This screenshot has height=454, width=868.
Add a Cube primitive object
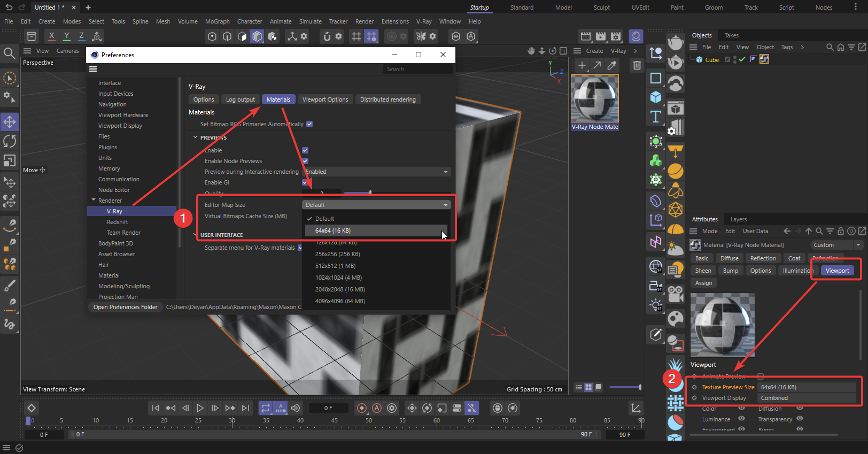click(x=656, y=97)
